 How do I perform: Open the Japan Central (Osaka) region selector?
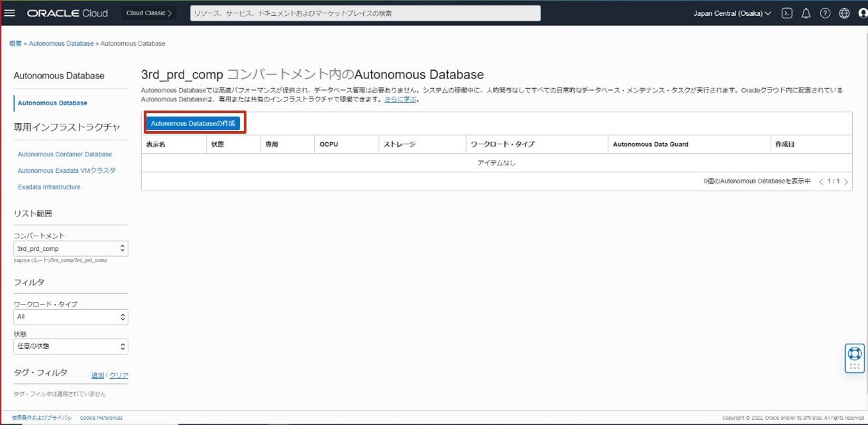(x=732, y=12)
